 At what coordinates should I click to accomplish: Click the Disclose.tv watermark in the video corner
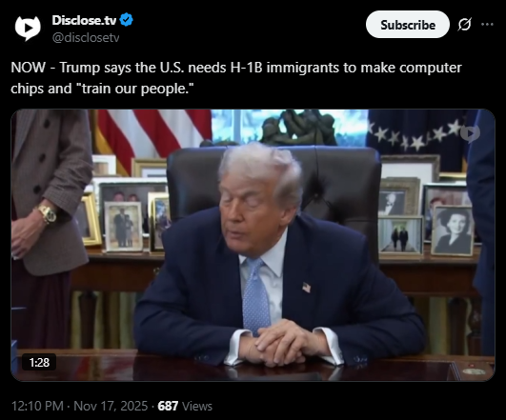point(470,133)
